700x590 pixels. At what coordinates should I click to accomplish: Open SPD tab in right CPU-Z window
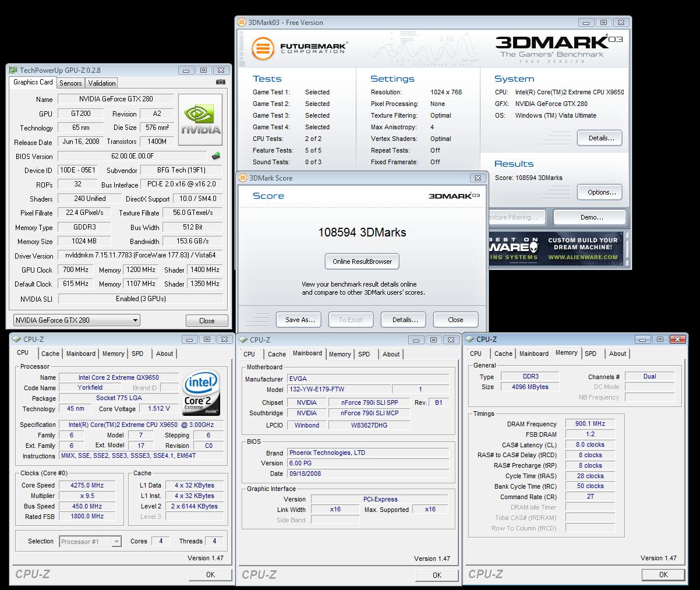click(x=591, y=354)
